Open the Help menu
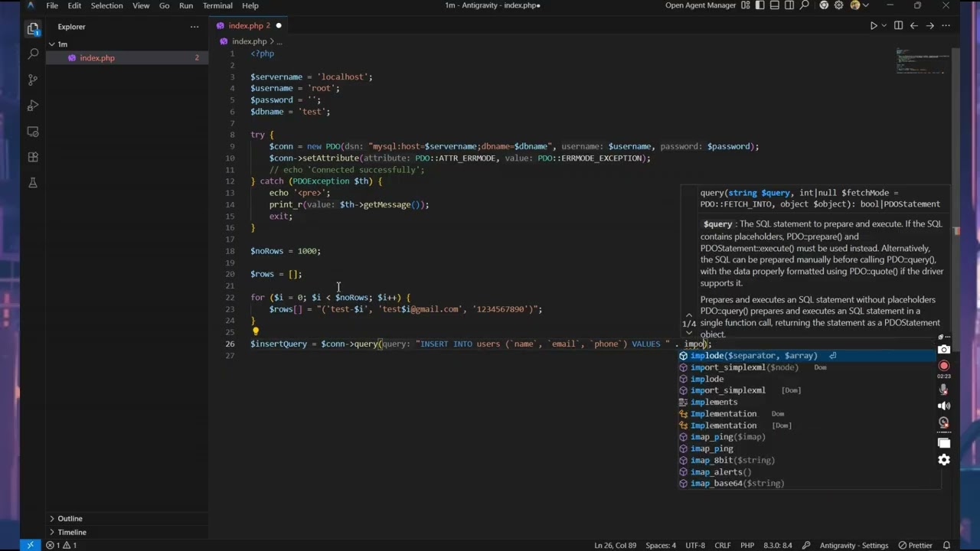980x551 pixels. 250,5
